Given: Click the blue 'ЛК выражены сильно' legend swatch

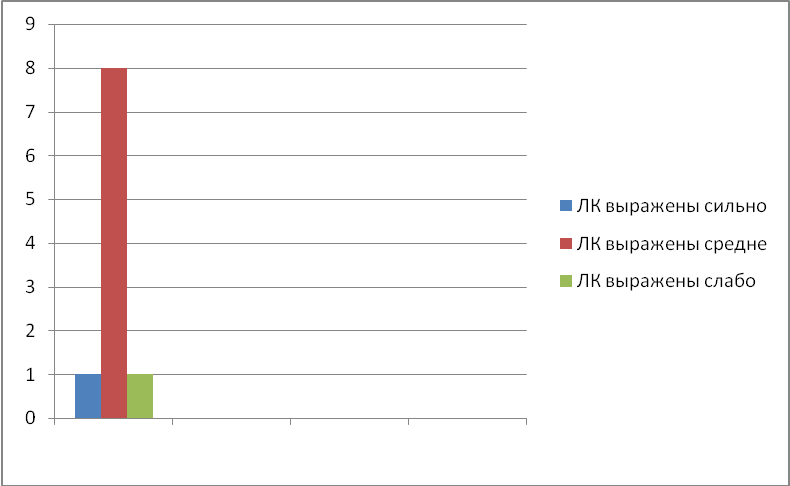Looking at the screenshot, I should tap(566, 205).
